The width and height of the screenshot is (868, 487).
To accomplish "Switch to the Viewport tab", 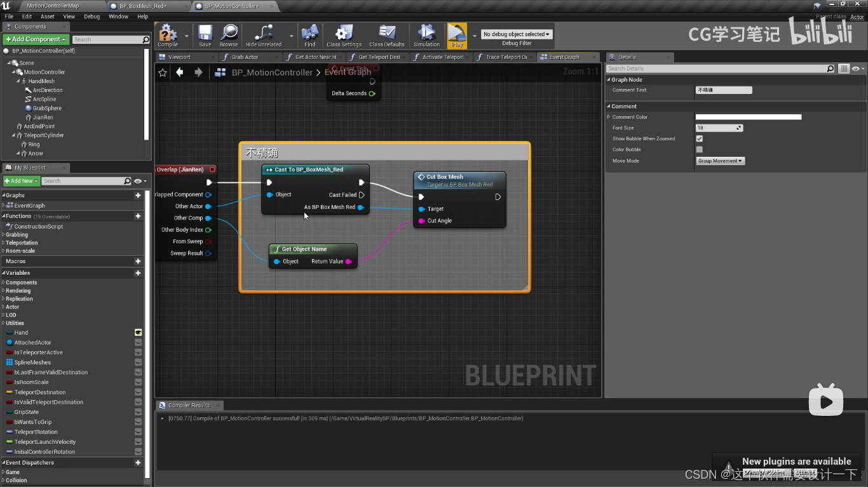I will pos(179,57).
